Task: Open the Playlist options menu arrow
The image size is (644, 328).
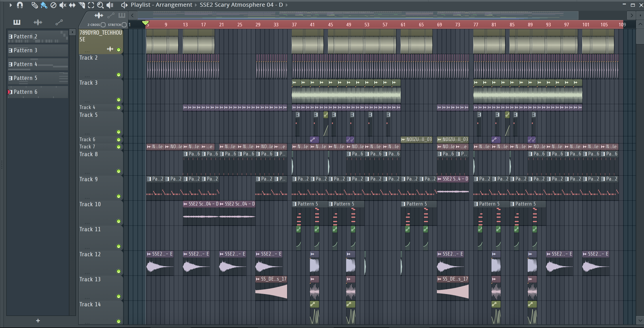Action: click(x=11, y=5)
